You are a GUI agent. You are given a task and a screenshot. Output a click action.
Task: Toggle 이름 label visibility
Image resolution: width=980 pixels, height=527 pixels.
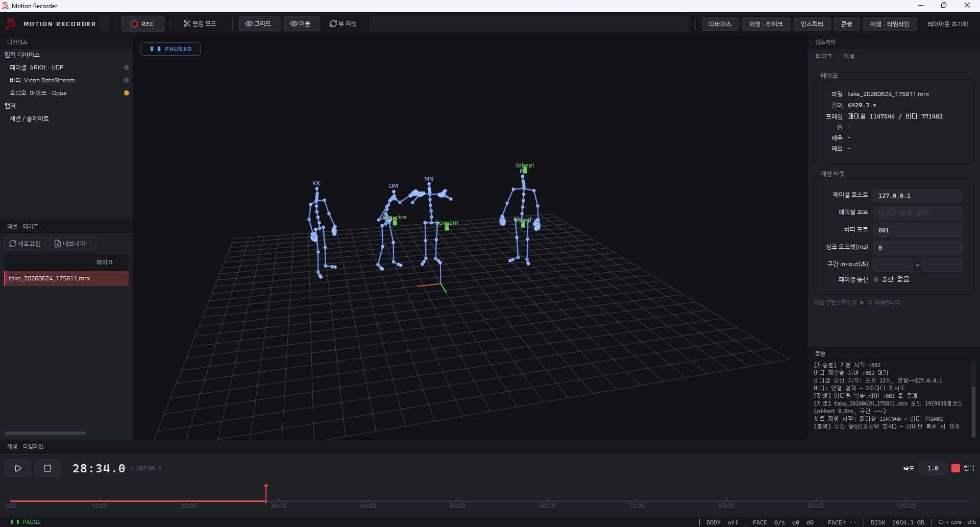click(301, 24)
